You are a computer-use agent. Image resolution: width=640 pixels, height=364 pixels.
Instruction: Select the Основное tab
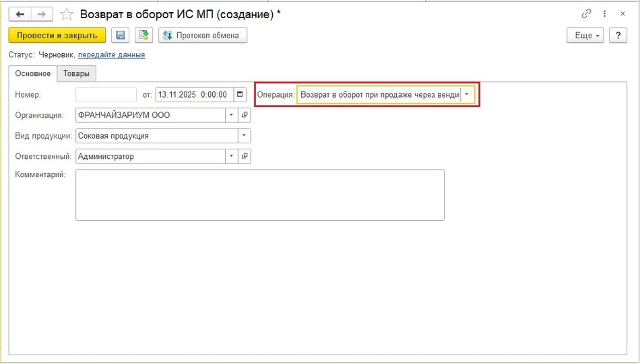32,73
